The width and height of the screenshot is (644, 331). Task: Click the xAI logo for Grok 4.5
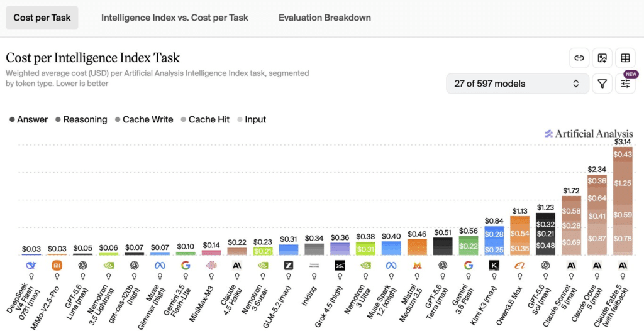coord(340,266)
